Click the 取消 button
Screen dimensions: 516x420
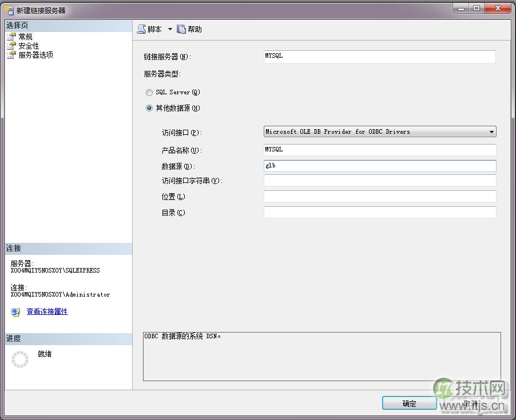tap(471, 403)
